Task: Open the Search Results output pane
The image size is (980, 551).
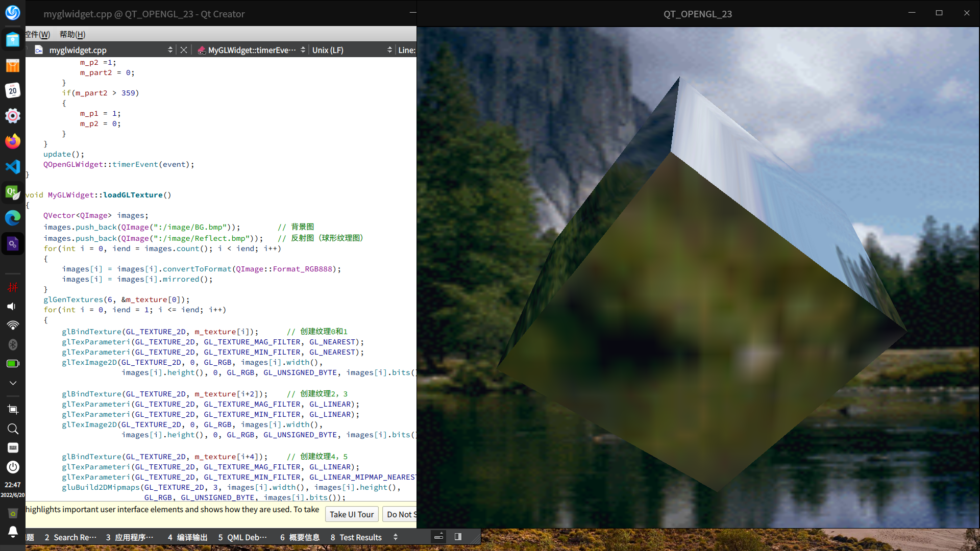Action: pos(70,537)
